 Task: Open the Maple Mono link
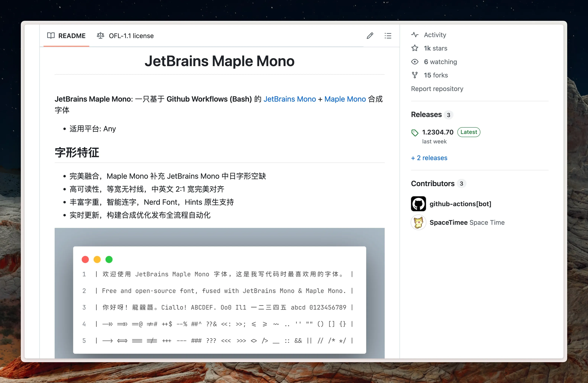pyautogui.click(x=345, y=99)
